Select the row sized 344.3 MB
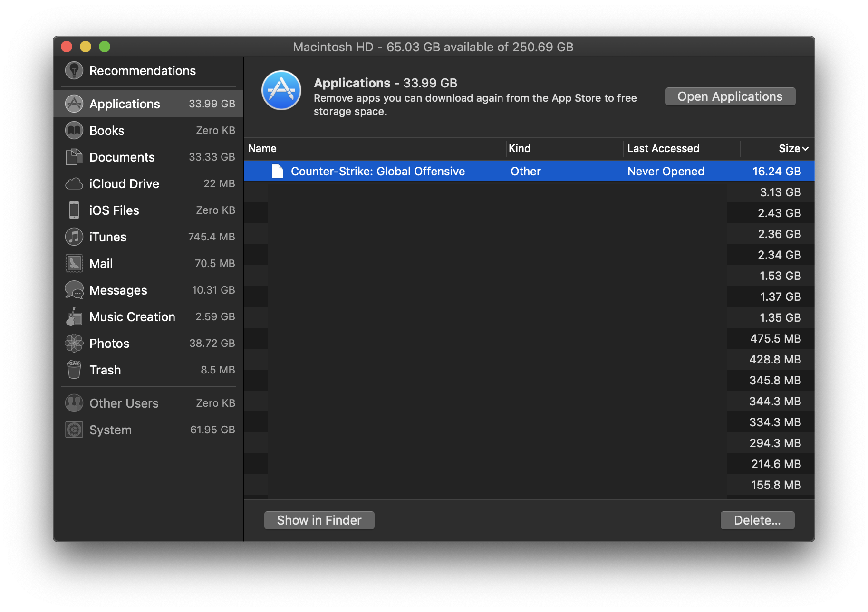Viewport: 868px width, 612px height. pyautogui.click(x=529, y=401)
